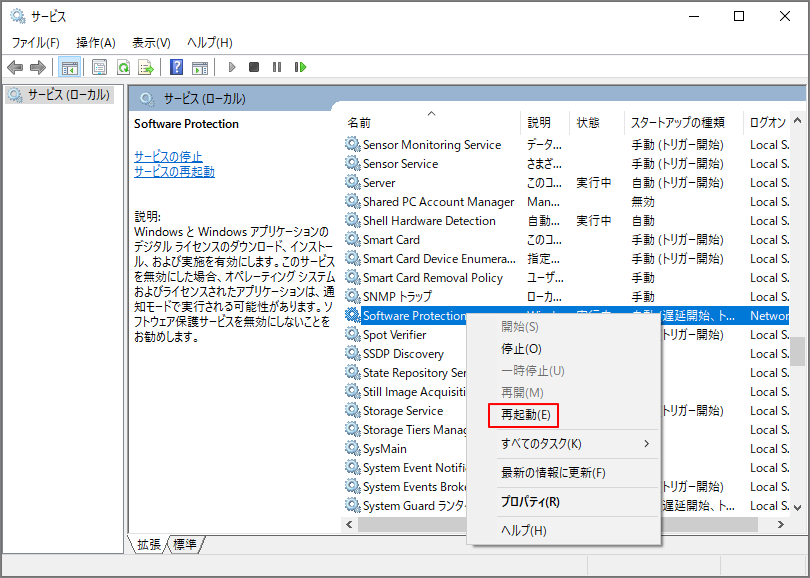
Task: Select ヘルプ(H) in the context menu
Action: (564, 530)
